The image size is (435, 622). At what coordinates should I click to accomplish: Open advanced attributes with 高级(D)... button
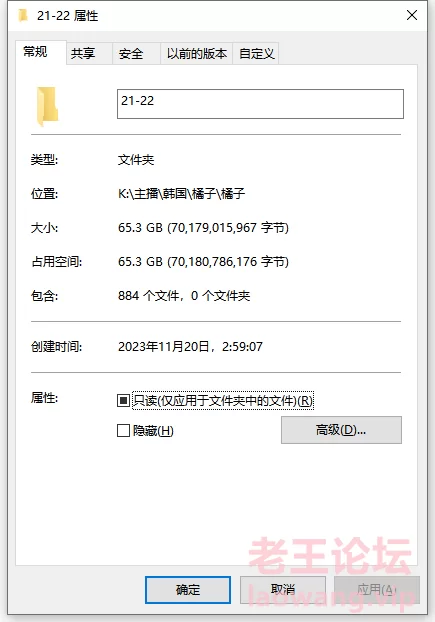(341, 430)
